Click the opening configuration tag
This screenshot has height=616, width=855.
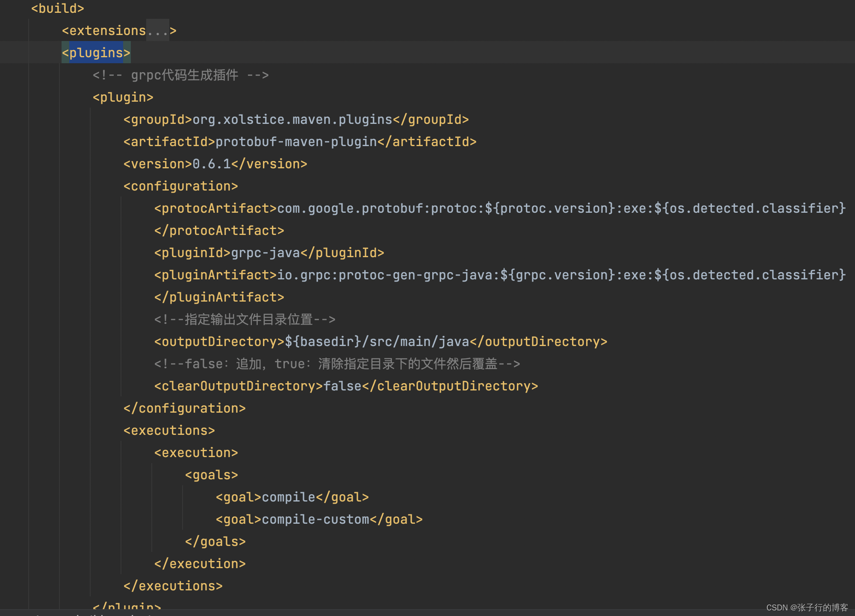(181, 186)
